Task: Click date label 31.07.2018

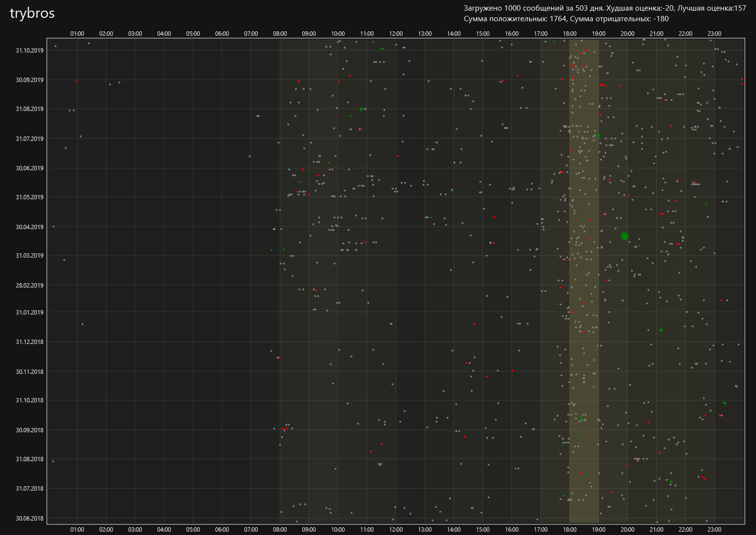Action: 29,488
